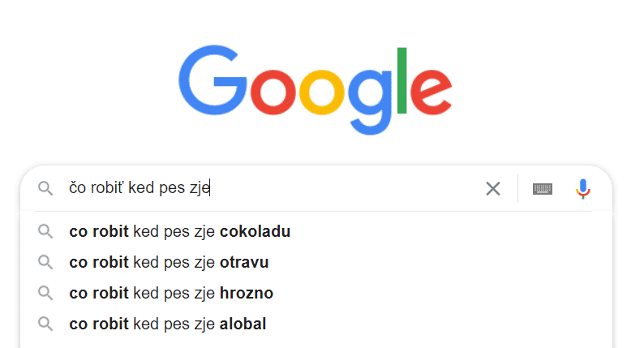Click the bold word 'alobal' in suggestions

tap(243, 324)
